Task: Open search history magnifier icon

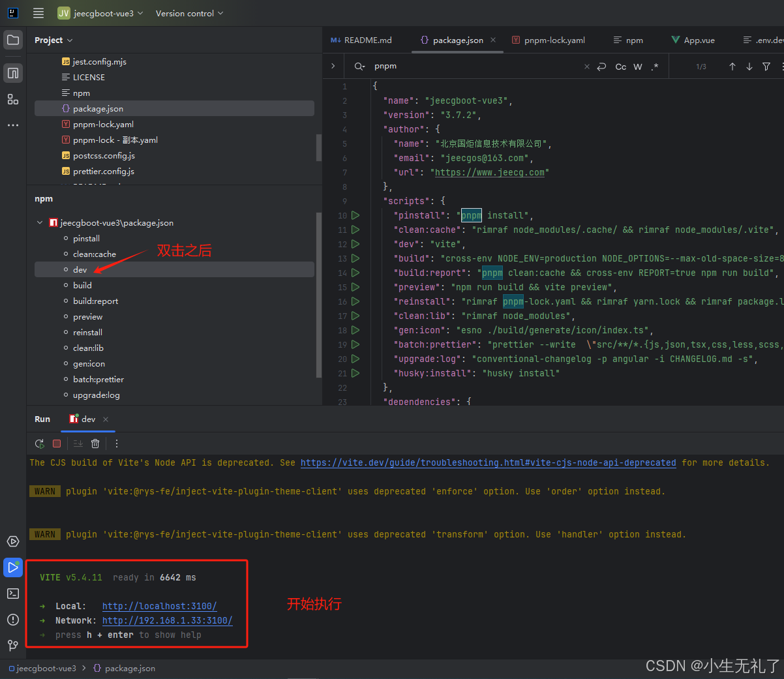Action: (x=359, y=67)
